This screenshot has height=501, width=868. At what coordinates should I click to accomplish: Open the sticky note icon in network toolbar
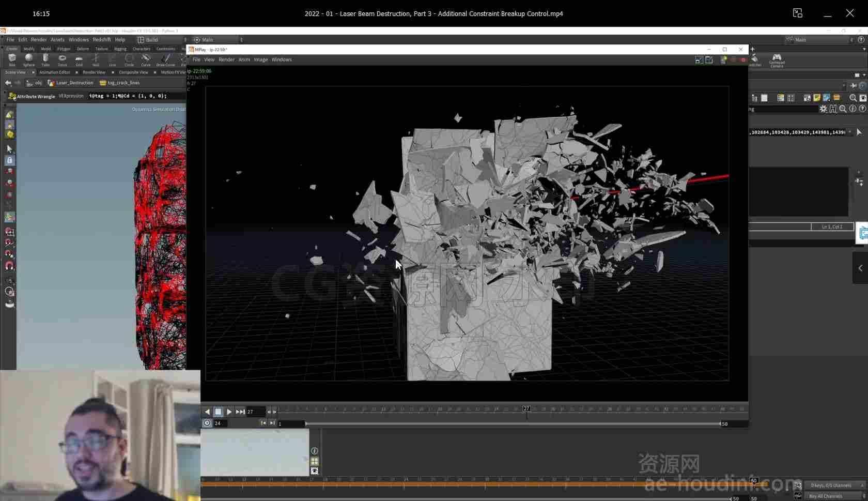(x=817, y=98)
